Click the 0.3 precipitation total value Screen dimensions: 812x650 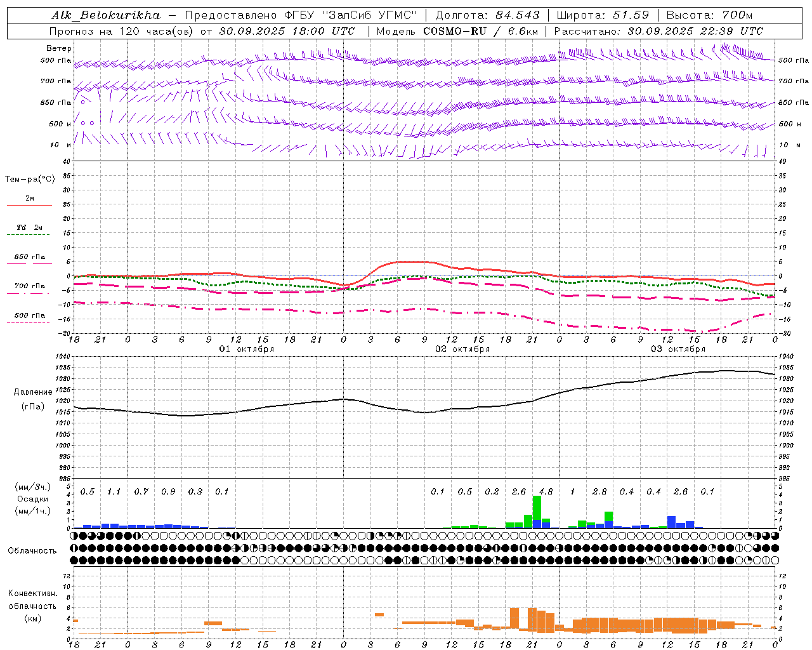(x=195, y=491)
